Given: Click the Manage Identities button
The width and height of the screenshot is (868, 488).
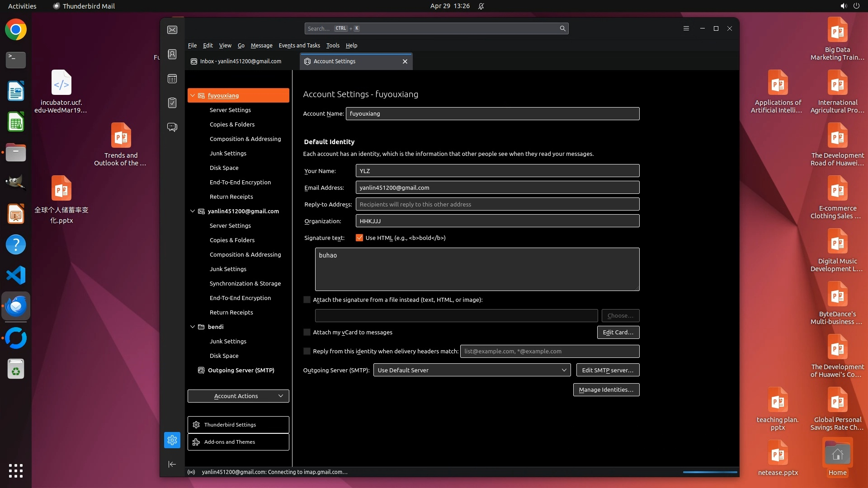Looking at the screenshot, I should (606, 389).
